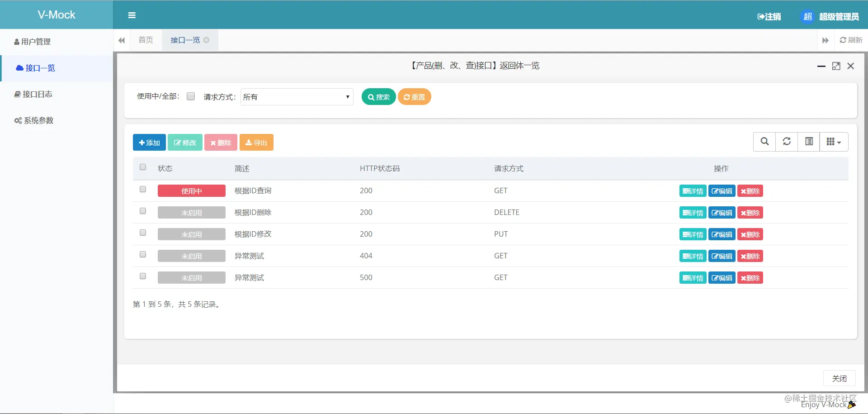Image resolution: width=868 pixels, height=414 pixels.
Task: Click the V-Mock logo title
Action: click(x=57, y=15)
